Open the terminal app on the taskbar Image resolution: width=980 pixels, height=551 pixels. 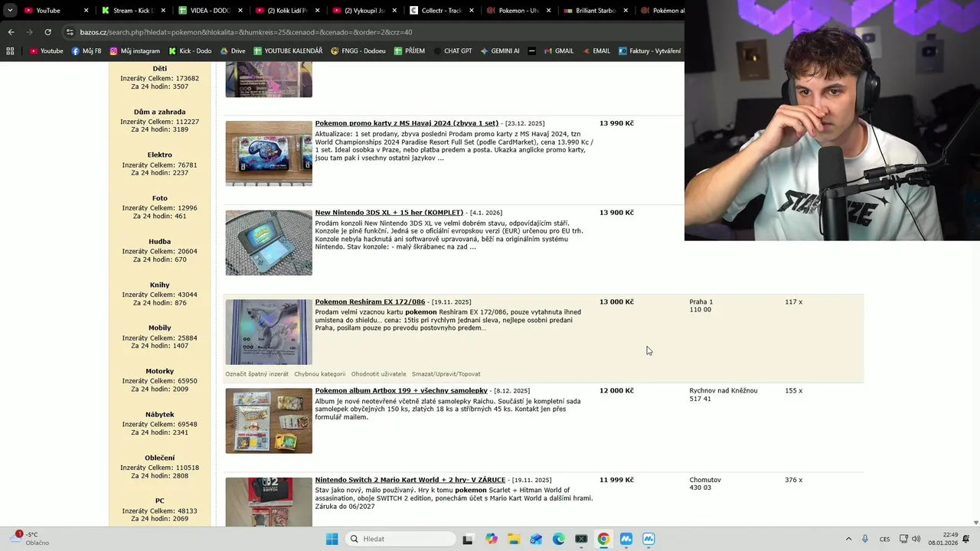[x=581, y=539]
